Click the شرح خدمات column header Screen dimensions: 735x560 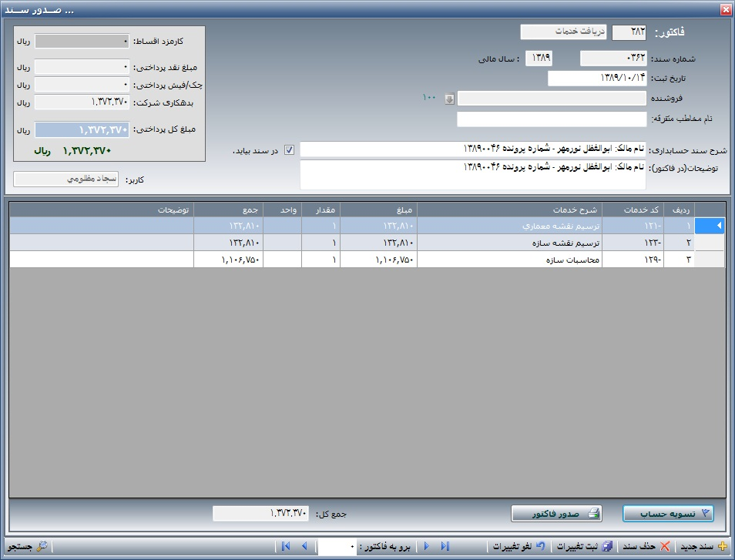pyautogui.click(x=508, y=210)
